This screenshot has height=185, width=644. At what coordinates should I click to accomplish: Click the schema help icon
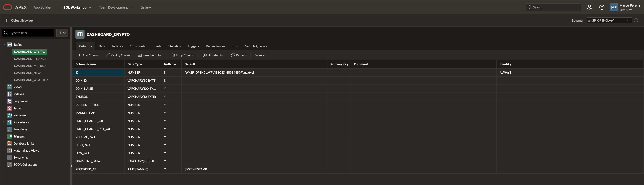click(636, 21)
